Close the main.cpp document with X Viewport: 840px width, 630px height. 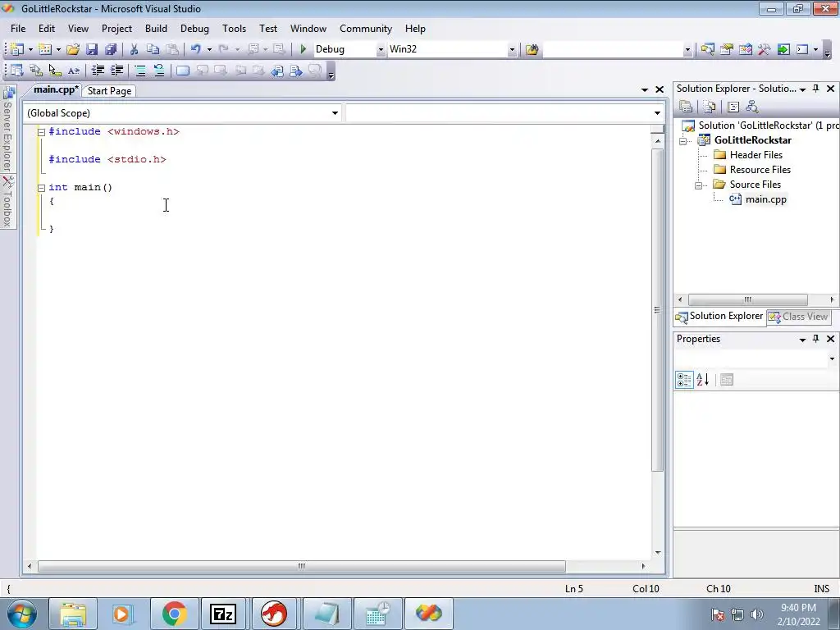(x=660, y=89)
